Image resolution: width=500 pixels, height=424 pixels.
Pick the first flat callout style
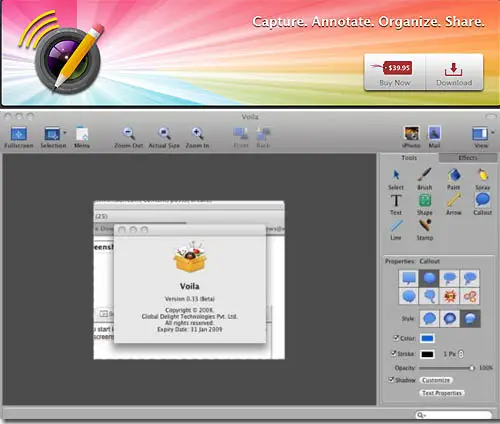pyautogui.click(x=429, y=318)
